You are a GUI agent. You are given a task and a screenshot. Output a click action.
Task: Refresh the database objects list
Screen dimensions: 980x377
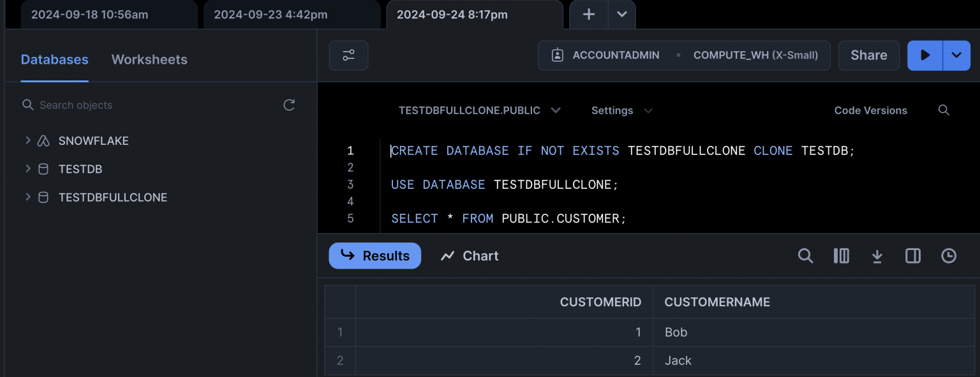click(x=289, y=105)
